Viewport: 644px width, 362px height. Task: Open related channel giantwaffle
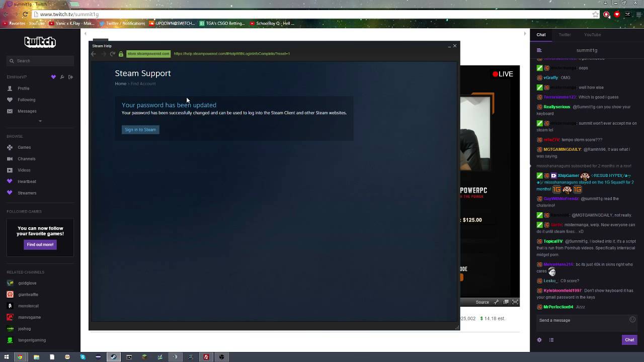coord(28,295)
